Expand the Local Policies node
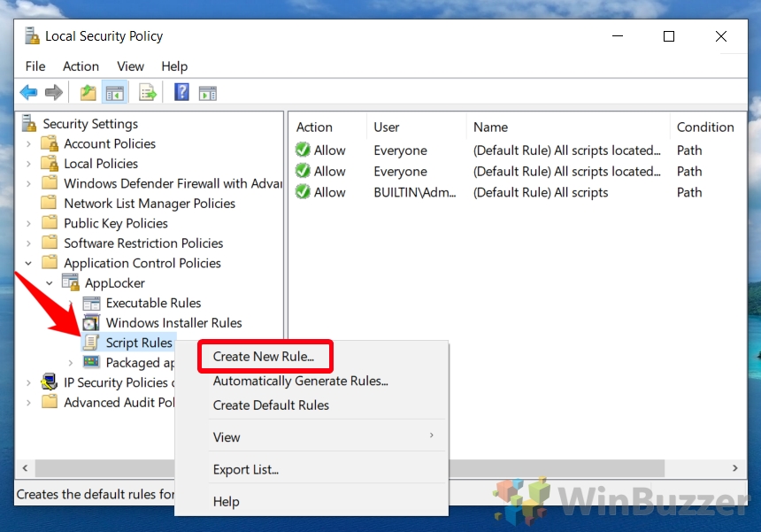This screenshot has width=761, height=532. (x=28, y=164)
